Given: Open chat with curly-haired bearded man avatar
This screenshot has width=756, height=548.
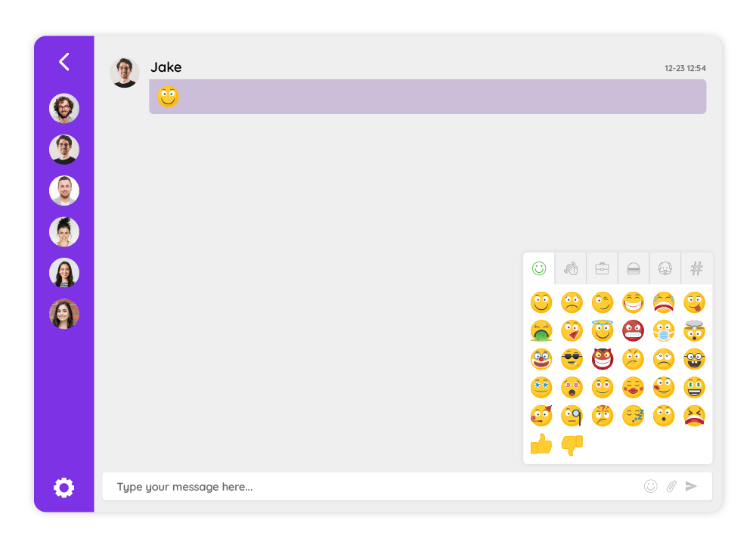Looking at the screenshot, I should click(x=64, y=108).
